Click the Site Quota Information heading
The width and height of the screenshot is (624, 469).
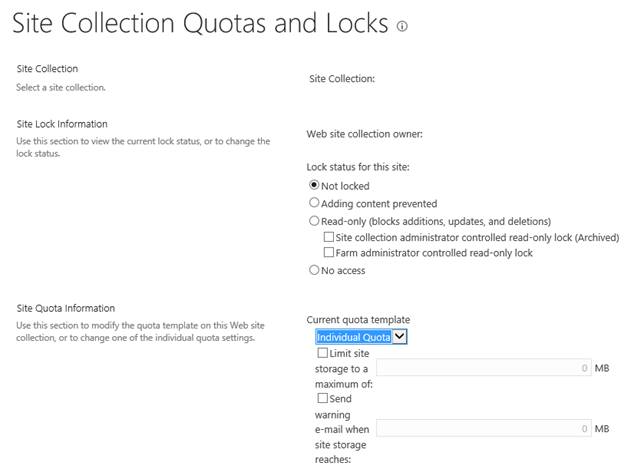point(66,308)
